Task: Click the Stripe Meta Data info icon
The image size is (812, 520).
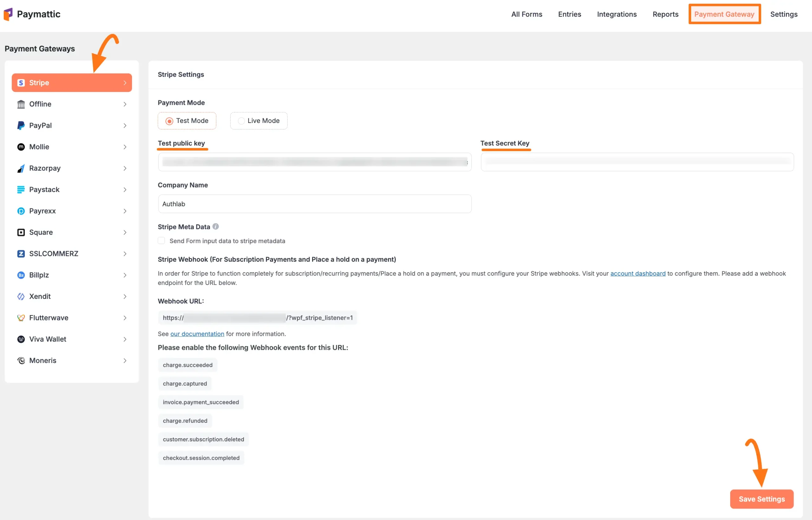Action: (x=216, y=227)
